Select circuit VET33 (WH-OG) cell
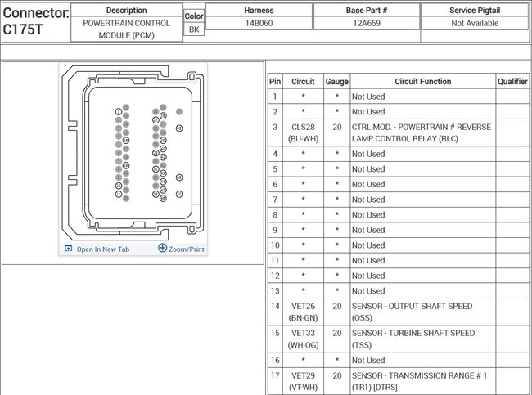This screenshot has height=395, width=532. pos(303,339)
